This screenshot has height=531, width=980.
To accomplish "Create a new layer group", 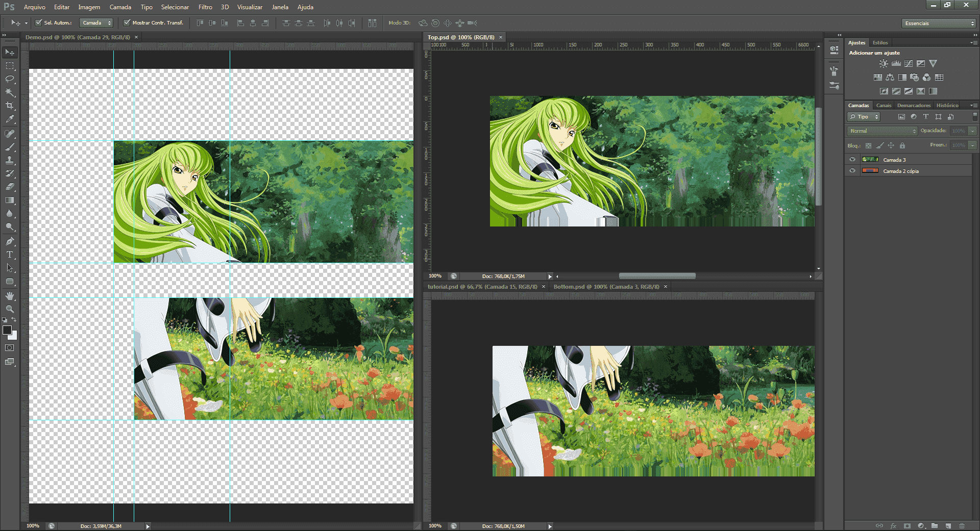I will 934,526.
